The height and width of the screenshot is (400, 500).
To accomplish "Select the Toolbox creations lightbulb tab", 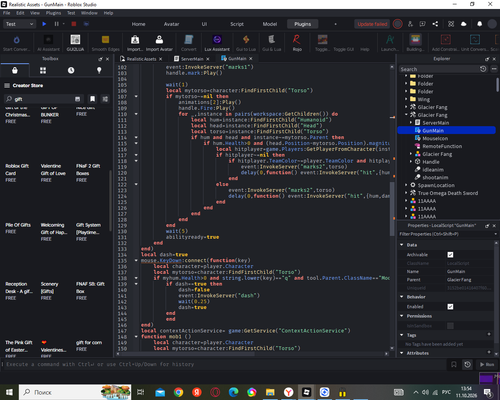I will pos(99,70).
